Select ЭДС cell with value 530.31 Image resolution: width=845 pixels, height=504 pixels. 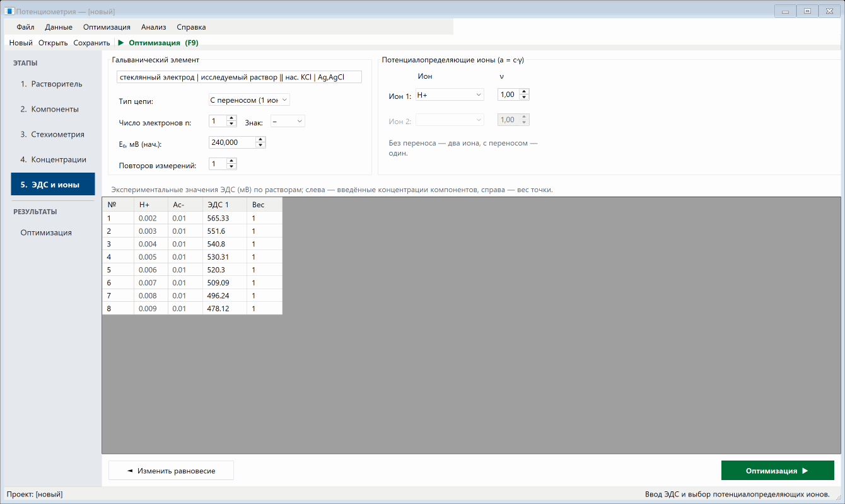(x=224, y=256)
